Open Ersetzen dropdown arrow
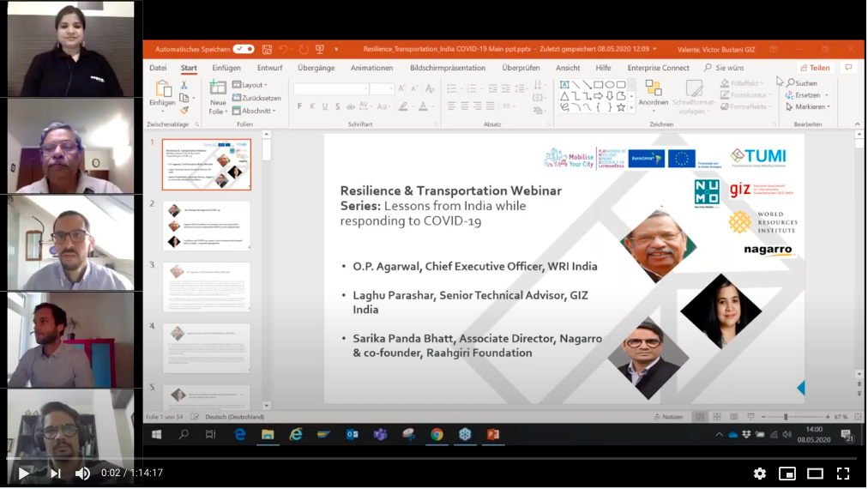 point(827,95)
